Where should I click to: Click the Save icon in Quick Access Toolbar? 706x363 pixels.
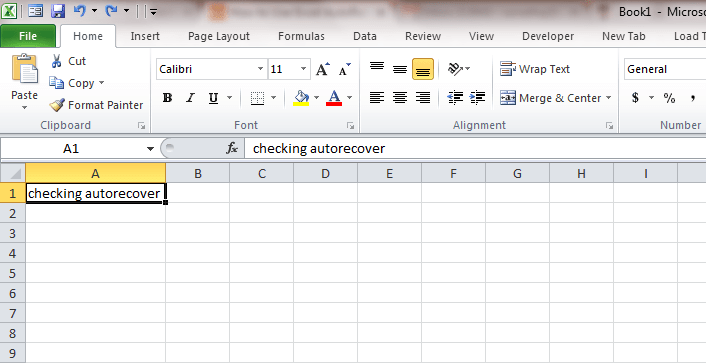click(58, 11)
